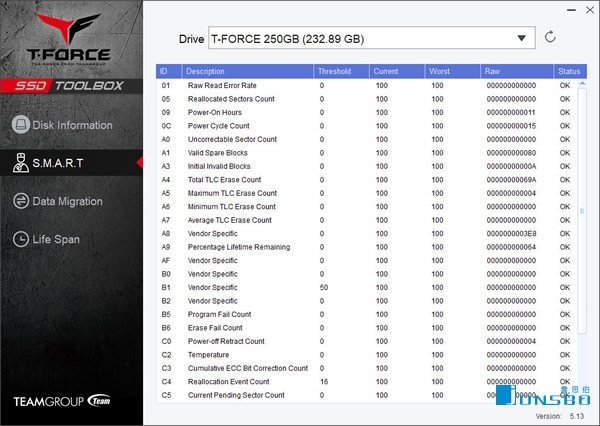Image resolution: width=600 pixels, height=426 pixels.
Task: Select the Minimum TLC Erase Count row
Action: (367, 207)
